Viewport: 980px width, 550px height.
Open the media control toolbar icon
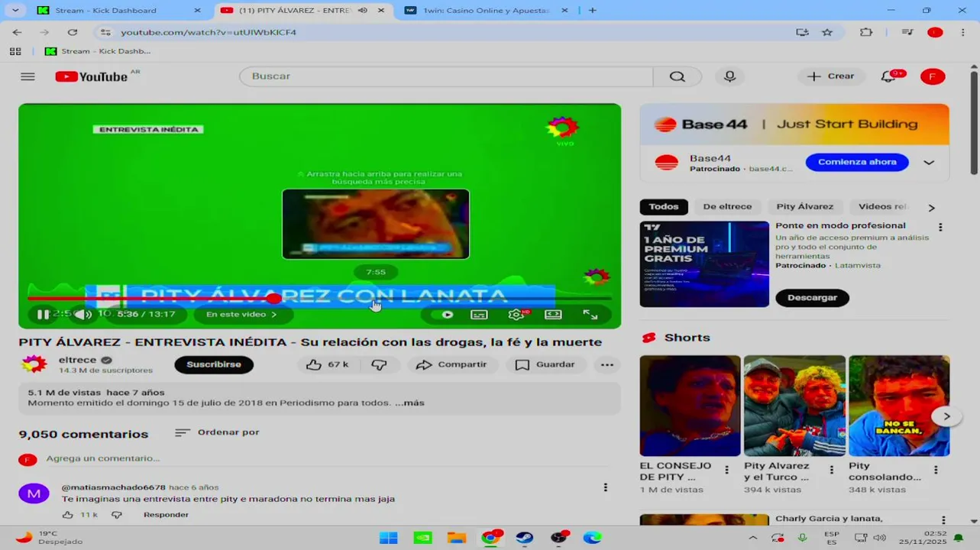tap(907, 32)
